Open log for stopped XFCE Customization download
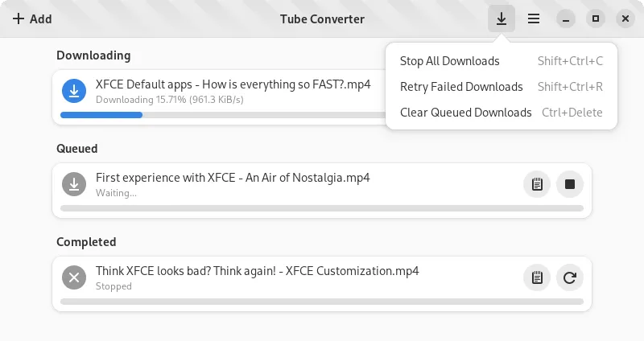 pos(537,277)
